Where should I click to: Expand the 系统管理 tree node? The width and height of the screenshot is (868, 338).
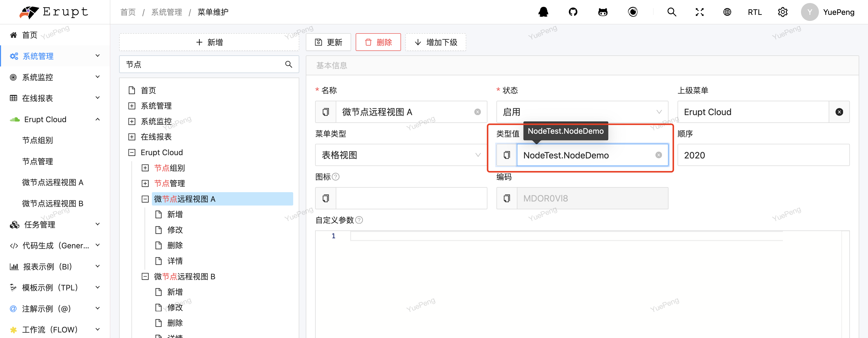[132, 106]
